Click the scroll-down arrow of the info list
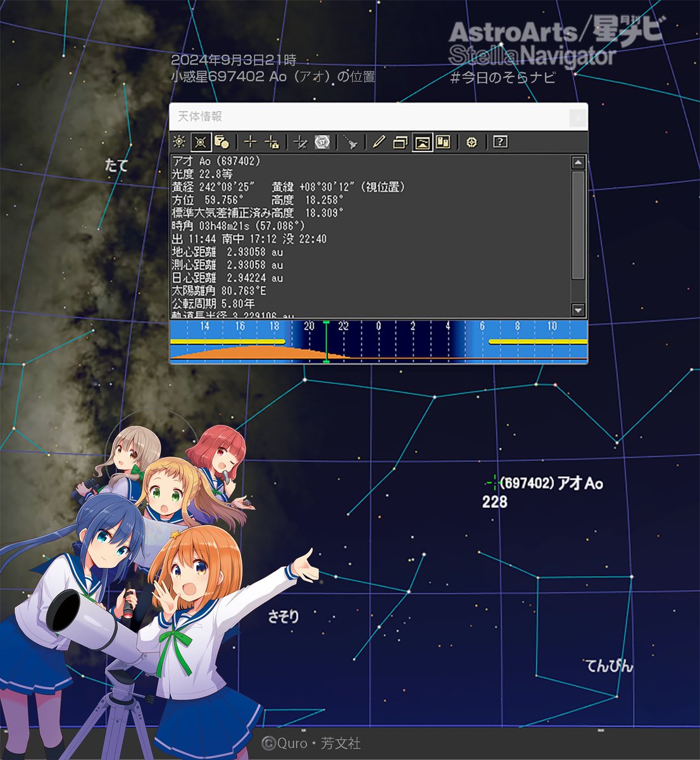 pos(578,310)
